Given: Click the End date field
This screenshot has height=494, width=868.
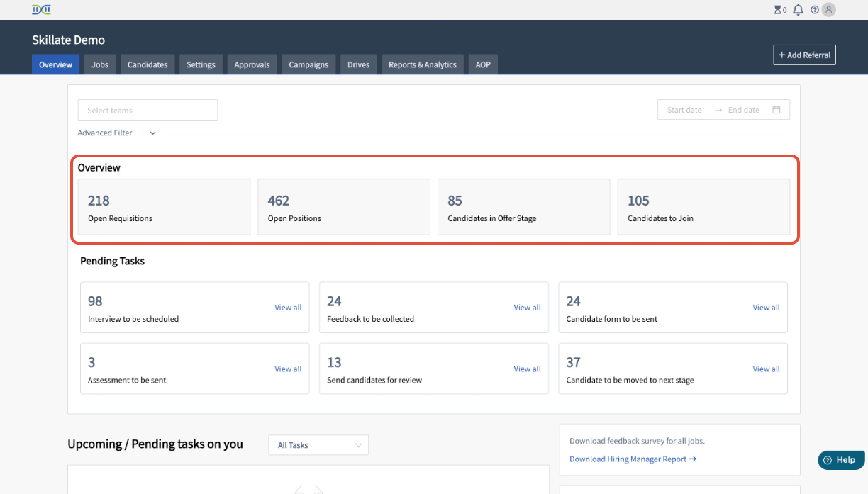Looking at the screenshot, I should pyautogui.click(x=743, y=110).
